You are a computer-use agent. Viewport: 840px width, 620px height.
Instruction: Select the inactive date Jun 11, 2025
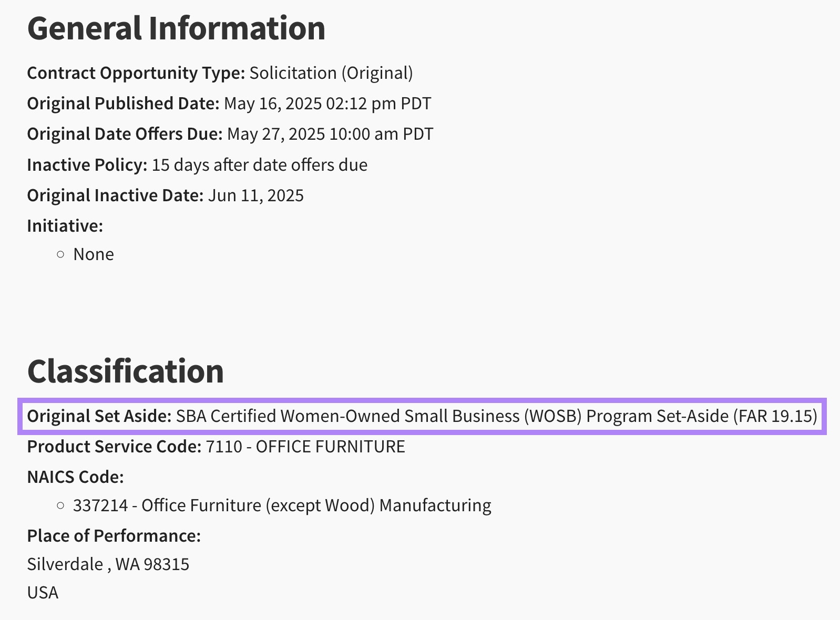coord(256,195)
